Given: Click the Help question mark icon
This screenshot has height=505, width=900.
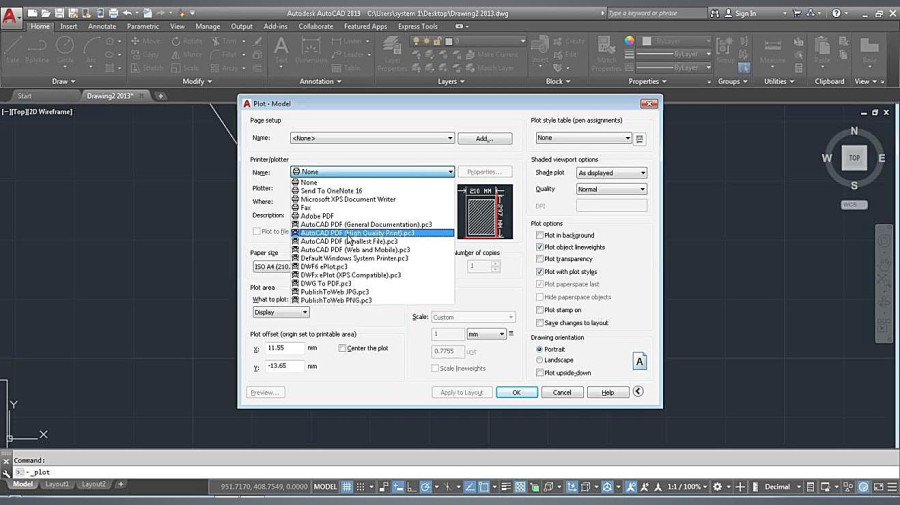Looking at the screenshot, I should 836,13.
